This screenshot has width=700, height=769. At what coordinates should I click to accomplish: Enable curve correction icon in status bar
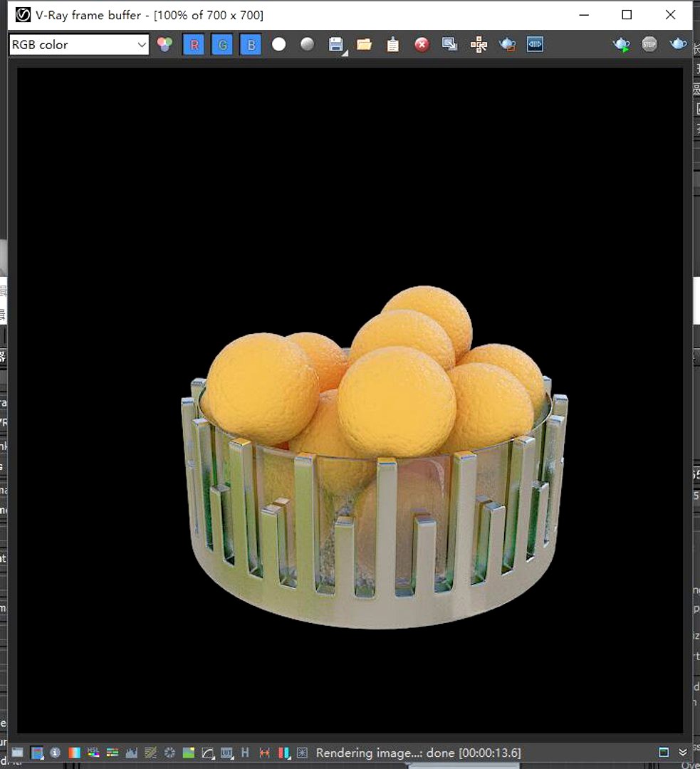[x=208, y=753]
